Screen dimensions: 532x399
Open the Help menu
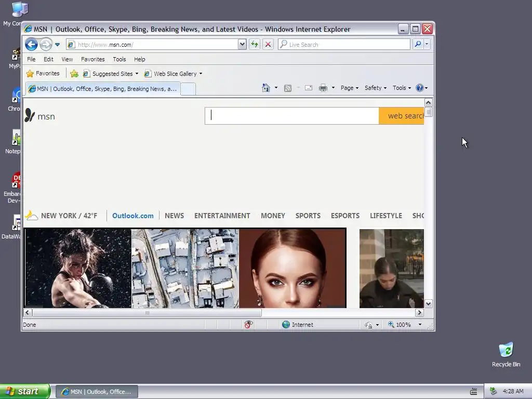pos(139,59)
